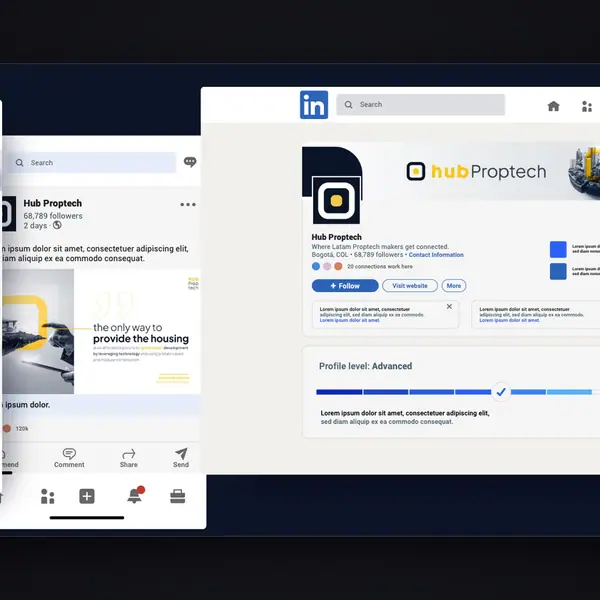600x600 pixels.
Task: Click the LinkedIn logo in desktop window
Action: (x=314, y=104)
